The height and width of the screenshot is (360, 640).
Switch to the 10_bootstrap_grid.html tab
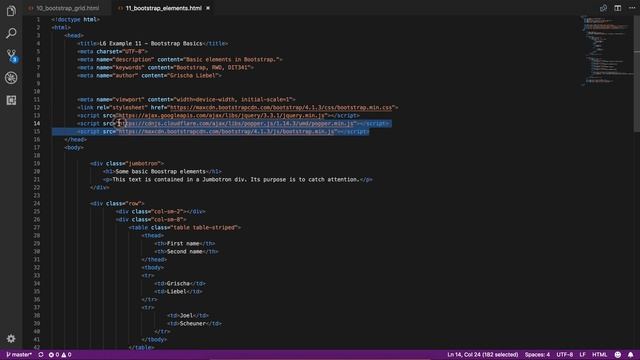(67, 8)
